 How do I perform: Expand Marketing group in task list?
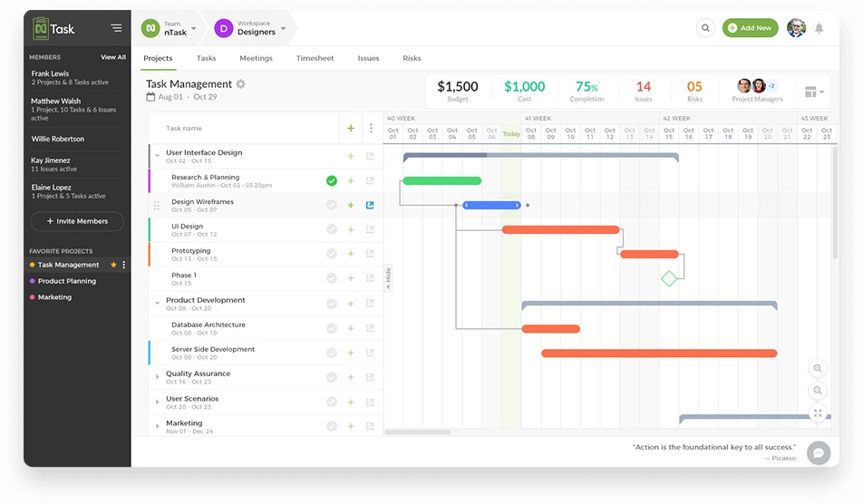158,426
